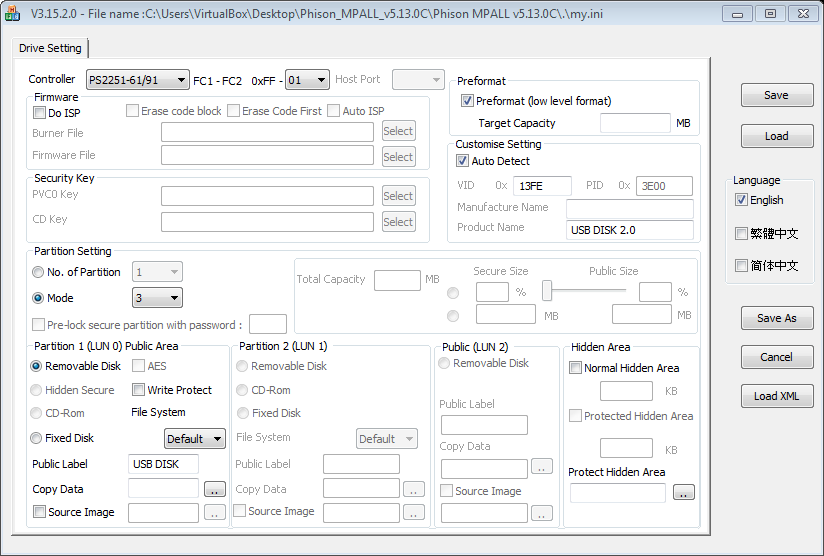The width and height of the screenshot is (824, 556).
Task: Open Partition 2 File System dropdown
Action: click(387, 439)
